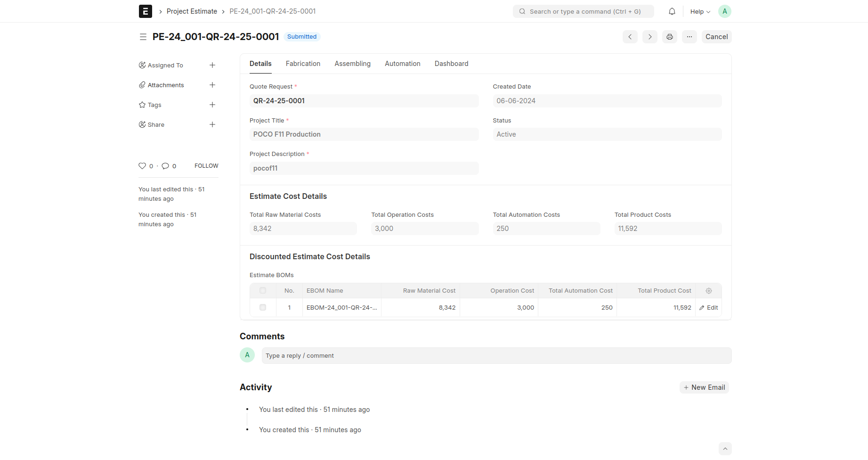
Task: Like this document with heart icon
Action: [x=142, y=166]
